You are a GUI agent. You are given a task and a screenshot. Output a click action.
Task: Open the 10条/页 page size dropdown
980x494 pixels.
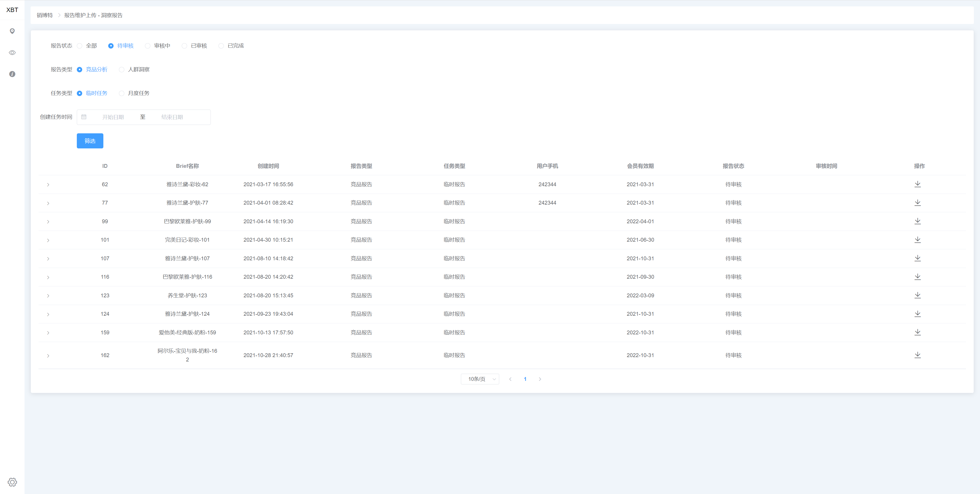pyautogui.click(x=480, y=379)
